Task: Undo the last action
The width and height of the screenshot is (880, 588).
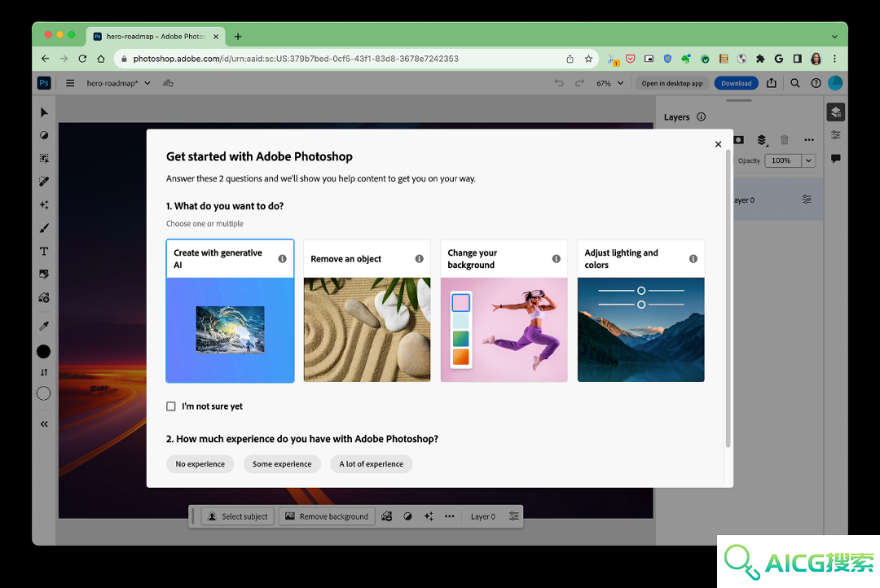Action: pos(559,83)
